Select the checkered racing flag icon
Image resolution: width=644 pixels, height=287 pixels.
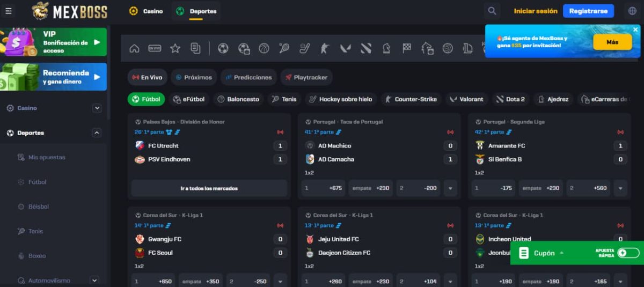pos(407,48)
